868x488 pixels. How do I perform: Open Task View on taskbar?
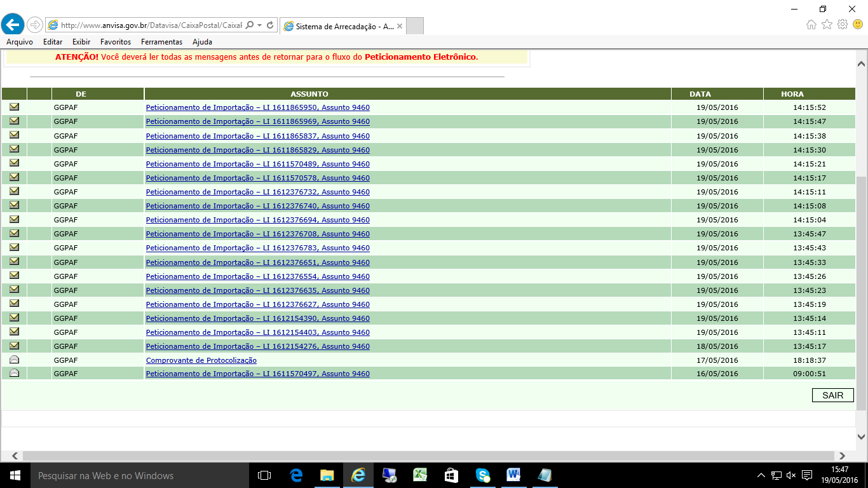click(x=264, y=475)
